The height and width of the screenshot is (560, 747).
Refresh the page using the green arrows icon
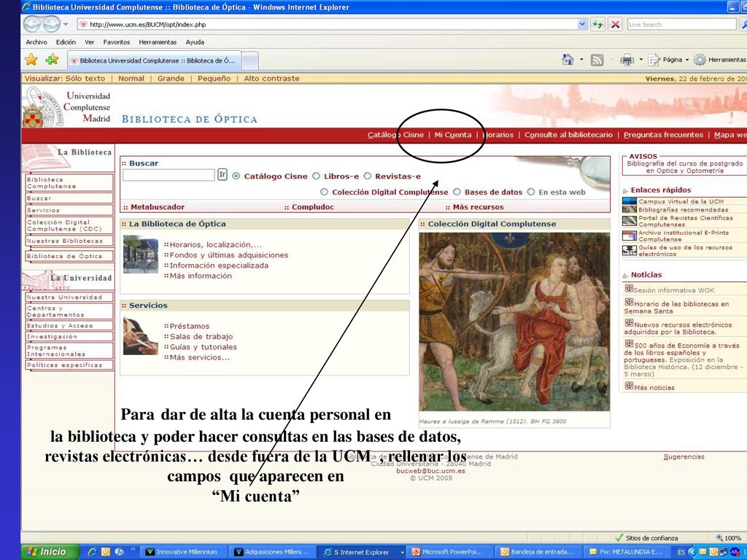(597, 24)
